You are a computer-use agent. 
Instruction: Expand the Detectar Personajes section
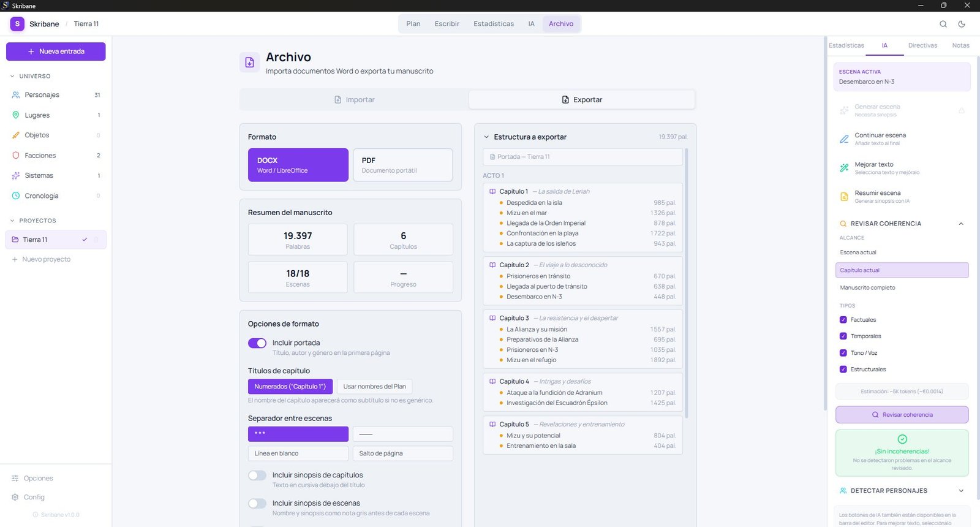tap(960, 491)
